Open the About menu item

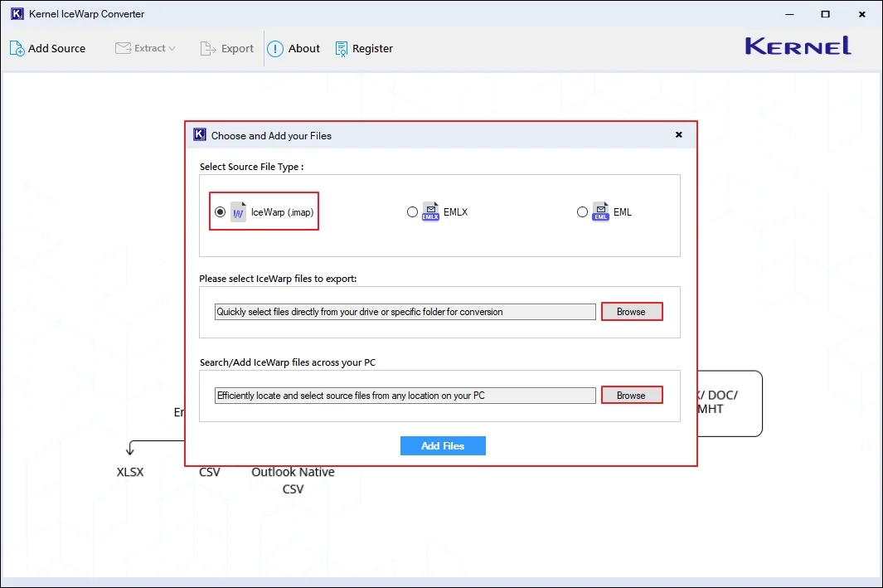point(304,49)
